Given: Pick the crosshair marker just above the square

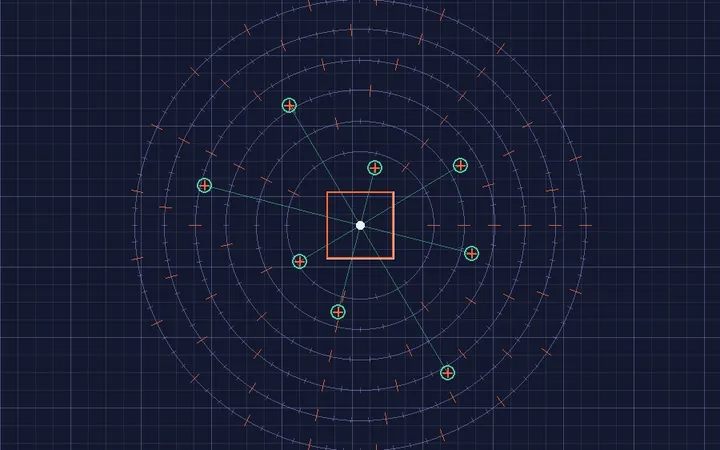Looking at the screenshot, I should tap(375, 168).
